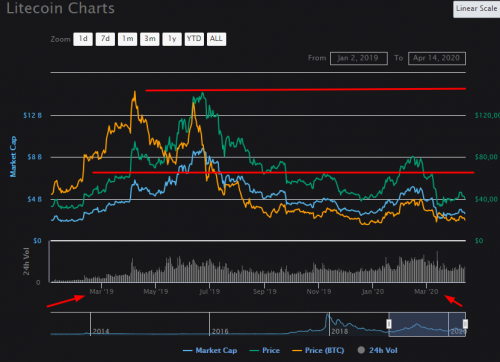Click the Nov '19 axis label
The width and height of the screenshot is (500, 362).
[319, 292]
